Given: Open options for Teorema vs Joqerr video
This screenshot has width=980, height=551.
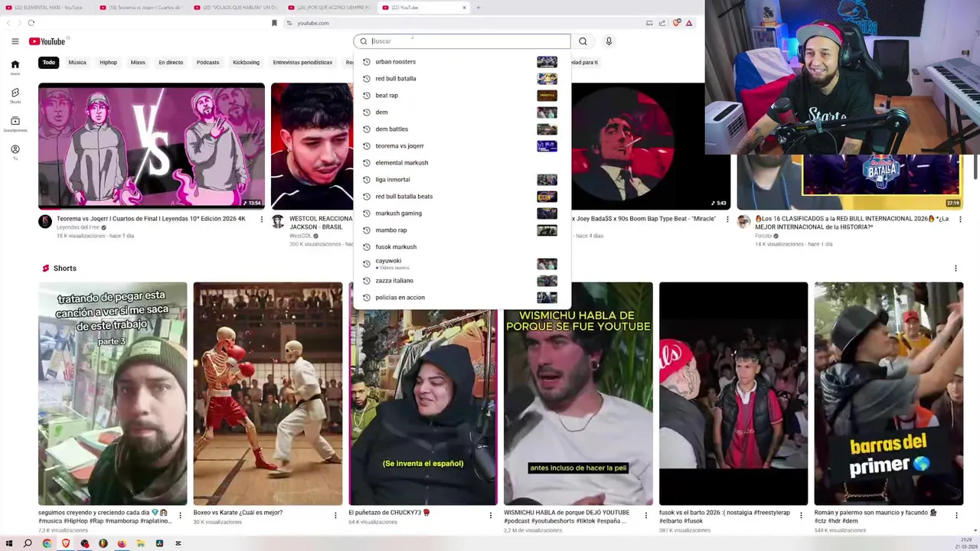Looking at the screenshot, I should click(x=262, y=220).
